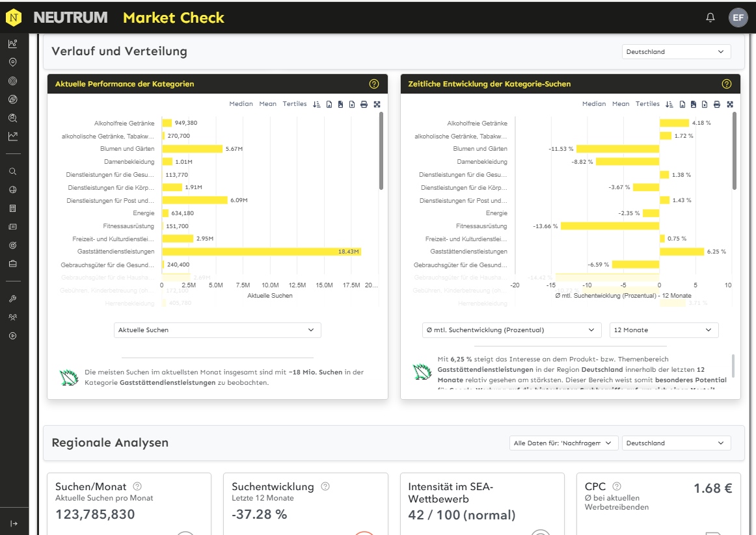Click the plain magnifier search sidebar icon
756x535 pixels.
tap(13, 172)
